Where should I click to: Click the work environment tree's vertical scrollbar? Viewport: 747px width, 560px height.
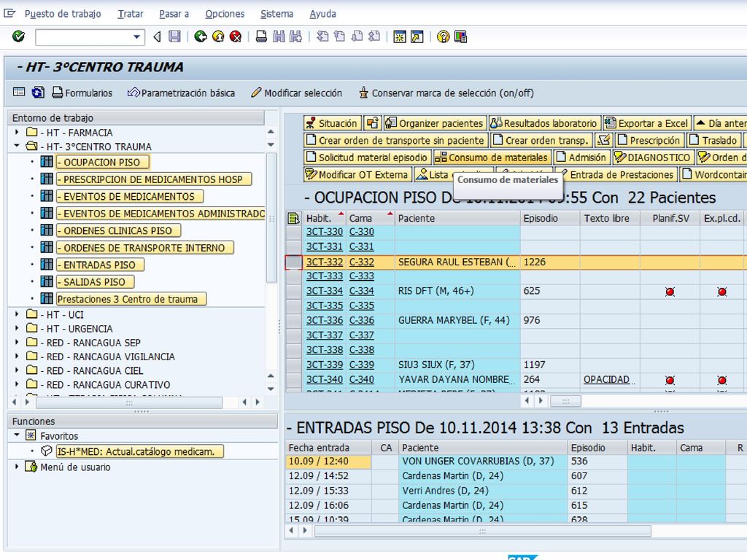coord(271,217)
